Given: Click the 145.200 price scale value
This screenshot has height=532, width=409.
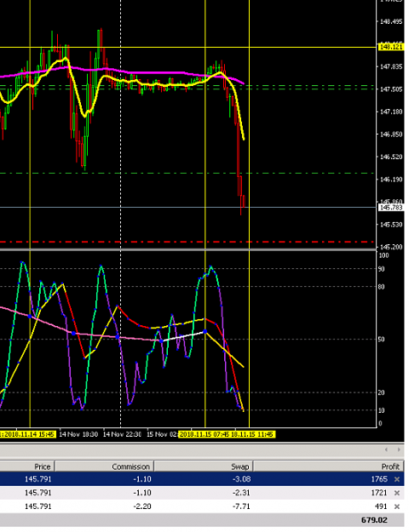Looking at the screenshot, I should point(391,247).
